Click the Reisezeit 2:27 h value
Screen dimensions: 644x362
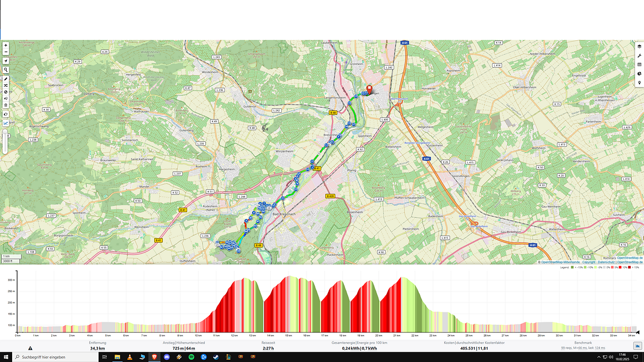click(268, 348)
